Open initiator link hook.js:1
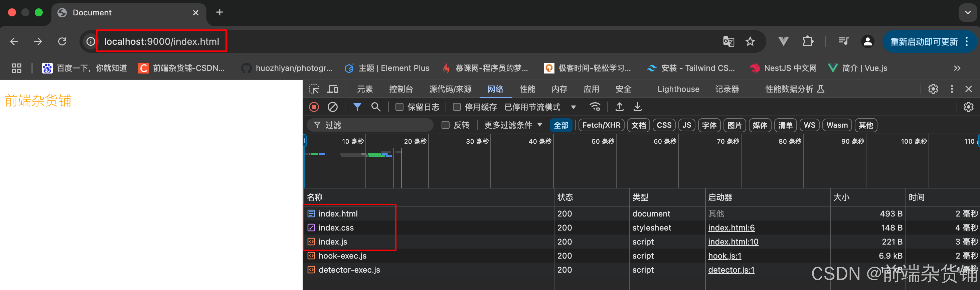980x290 pixels. pos(724,256)
